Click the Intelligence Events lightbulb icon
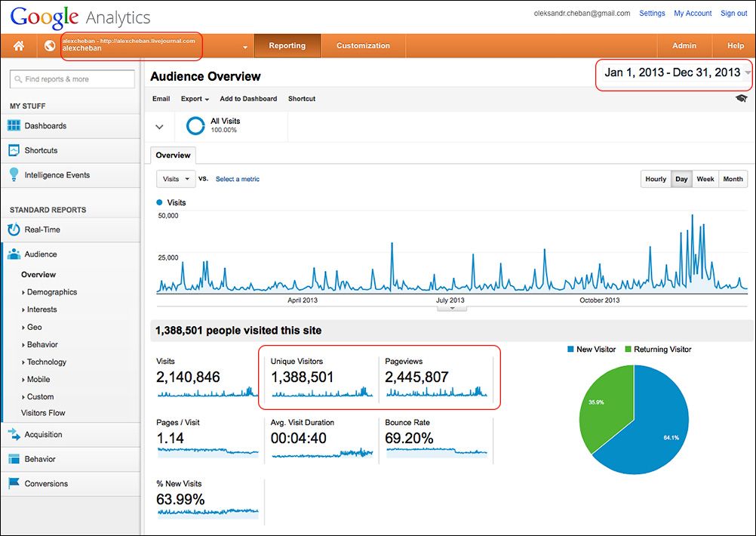 (x=14, y=174)
